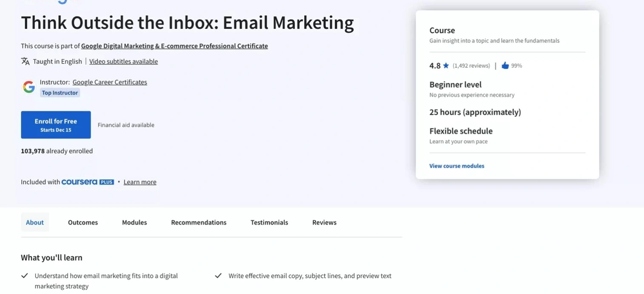Click the blue thumbs-up icon
This screenshot has height=294, width=644.
(x=505, y=65)
